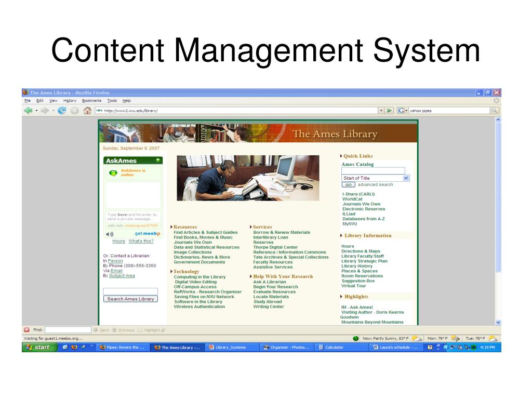Screen dimensions: 532x399
Task: Go to the Home page icon
Action: tap(87, 110)
